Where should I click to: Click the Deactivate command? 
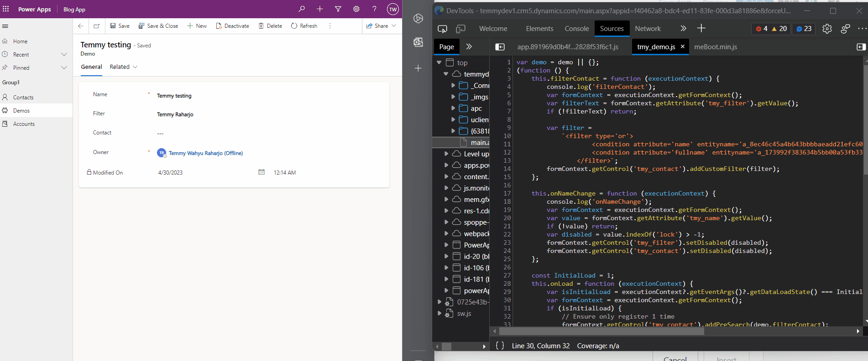pos(233,26)
